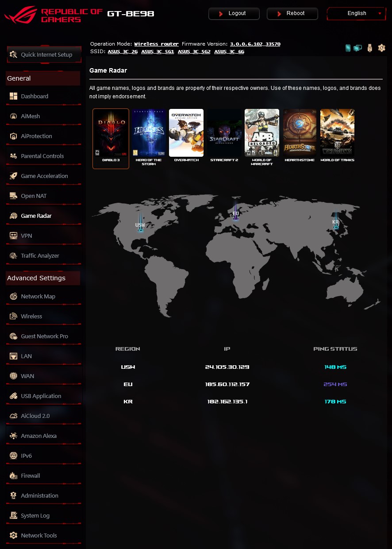Go to the Traffic Analyzer page
This screenshot has height=549, width=392.
pyautogui.click(x=40, y=256)
